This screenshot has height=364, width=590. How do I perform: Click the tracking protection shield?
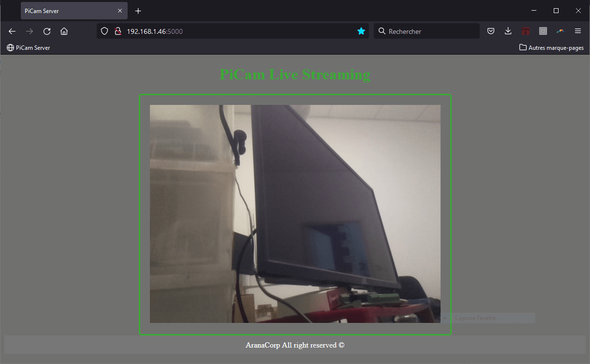104,31
